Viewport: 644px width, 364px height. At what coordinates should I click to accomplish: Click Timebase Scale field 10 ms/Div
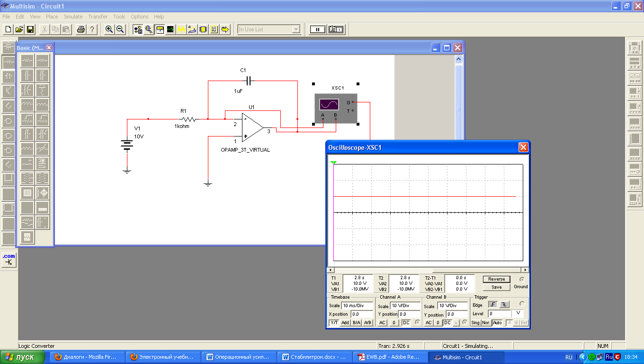(357, 306)
